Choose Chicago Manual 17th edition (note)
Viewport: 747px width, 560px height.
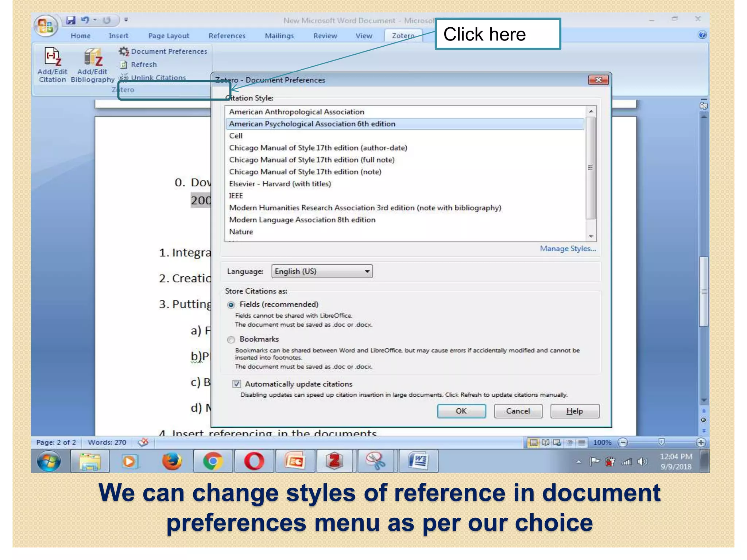405,172
